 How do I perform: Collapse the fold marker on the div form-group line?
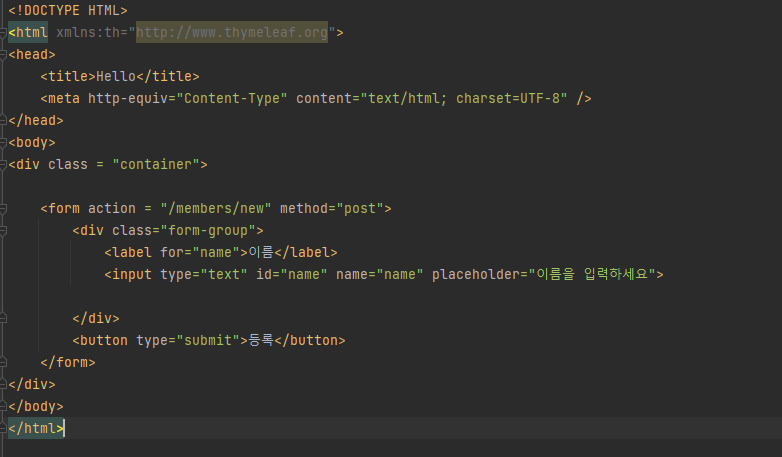click(x=2, y=230)
